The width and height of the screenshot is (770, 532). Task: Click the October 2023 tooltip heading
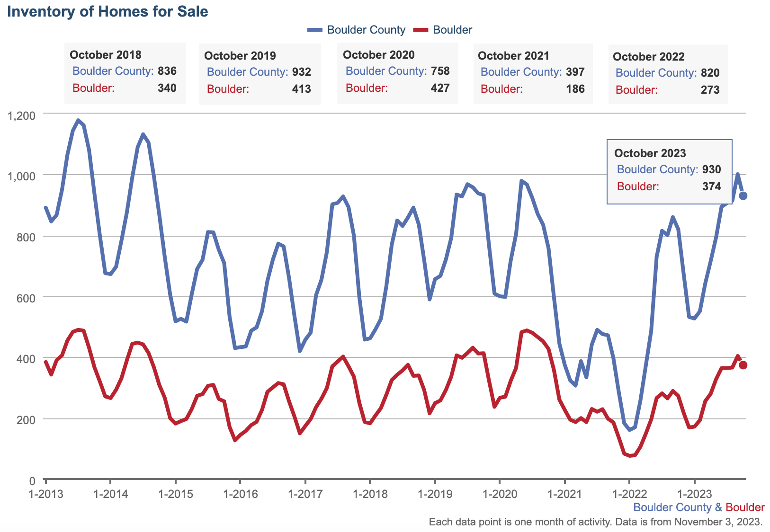[650, 153]
